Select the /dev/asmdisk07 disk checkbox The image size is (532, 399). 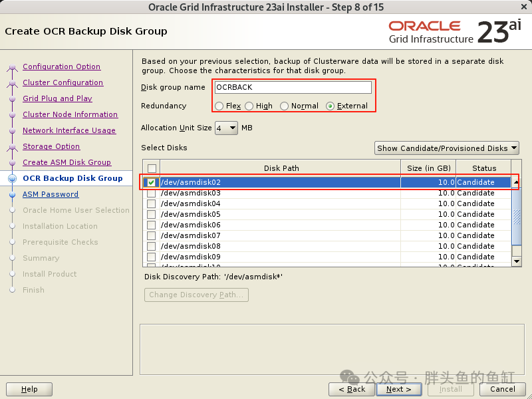[152, 235]
